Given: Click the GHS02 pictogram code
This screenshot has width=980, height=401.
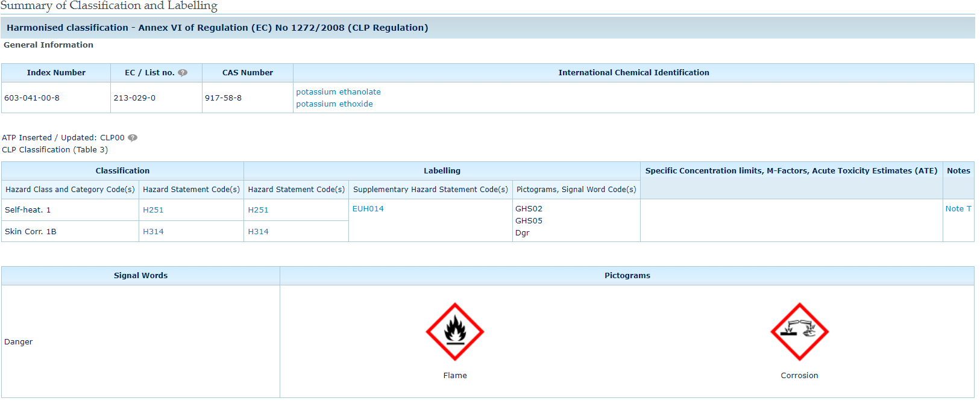Looking at the screenshot, I should (x=529, y=209).
